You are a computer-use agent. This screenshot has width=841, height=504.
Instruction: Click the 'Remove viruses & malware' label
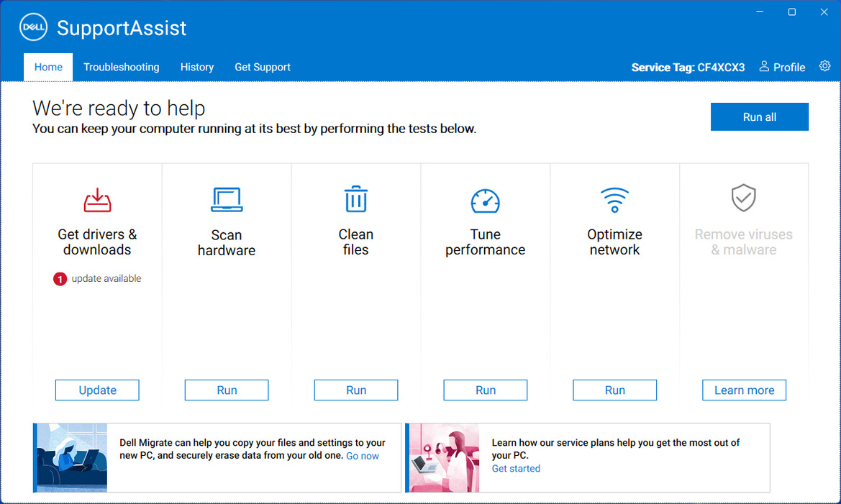(x=744, y=242)
